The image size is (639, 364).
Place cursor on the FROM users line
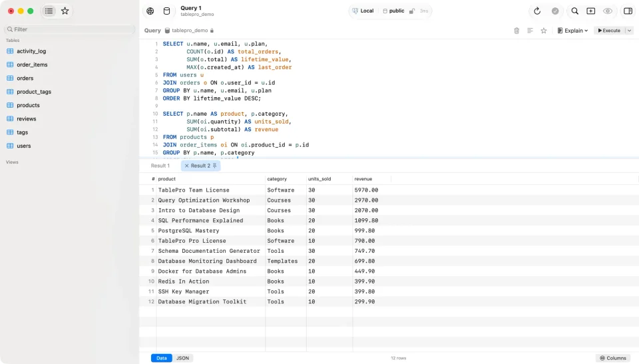[x=183, y=75]
